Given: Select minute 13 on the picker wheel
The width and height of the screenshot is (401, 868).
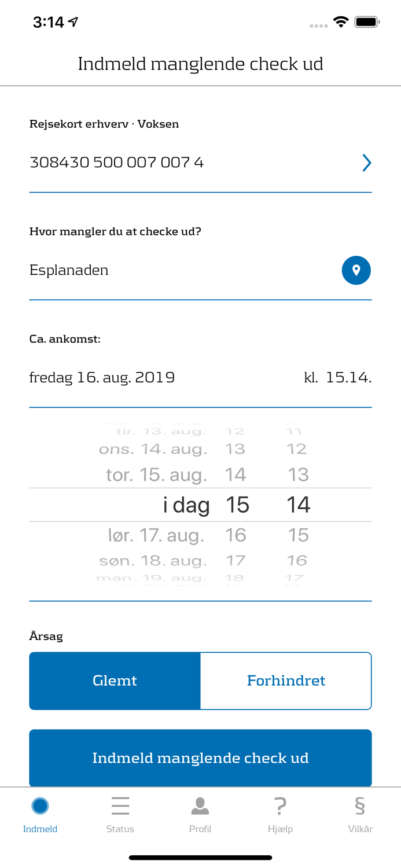Looking at the screenshot, I should pyautogui.click(x=299, y=474).
